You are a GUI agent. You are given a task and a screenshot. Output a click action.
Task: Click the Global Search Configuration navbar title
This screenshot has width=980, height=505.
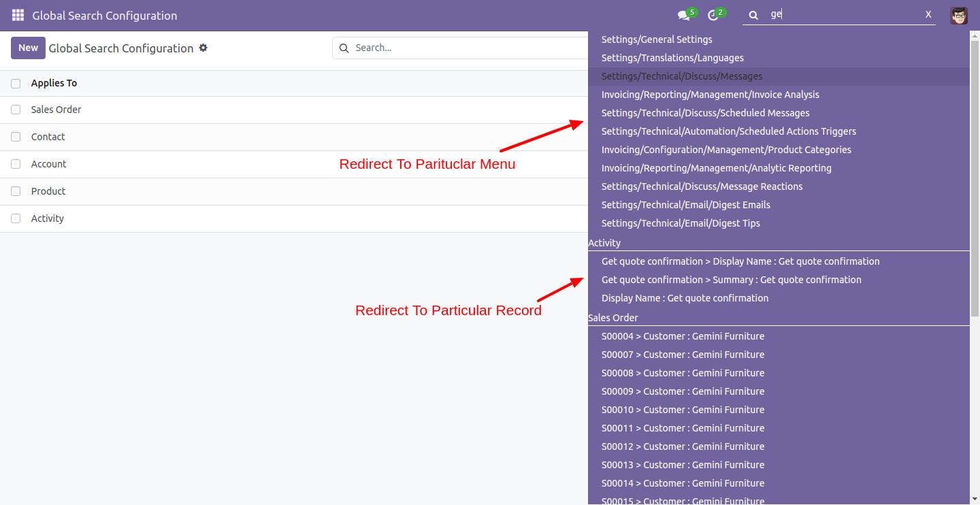point(105,15)
